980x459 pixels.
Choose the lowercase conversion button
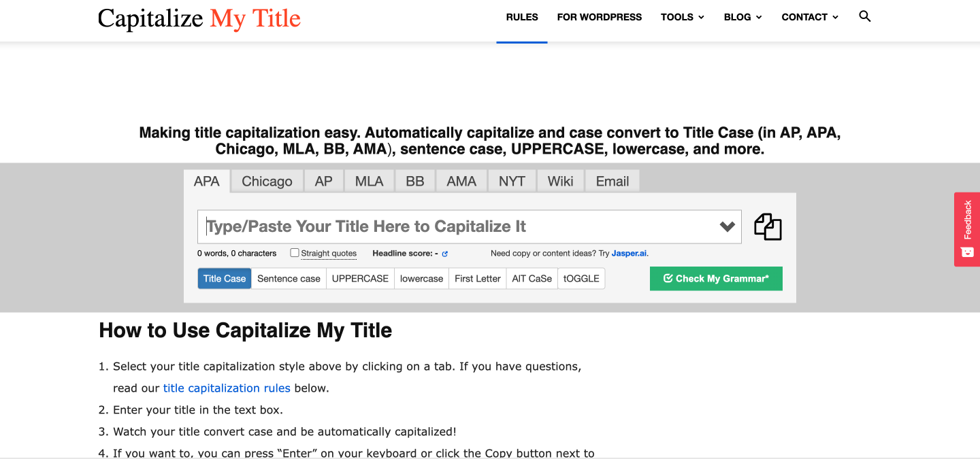[421, 278]
